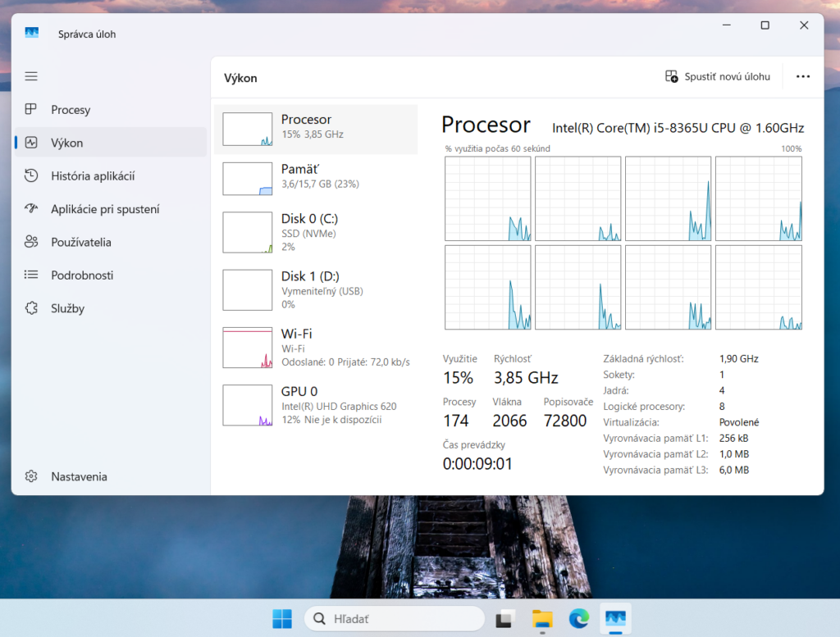Click the Wi-Fi mini graph thumbnail
The image size is (840, 637).
click(x=247, y=348)
